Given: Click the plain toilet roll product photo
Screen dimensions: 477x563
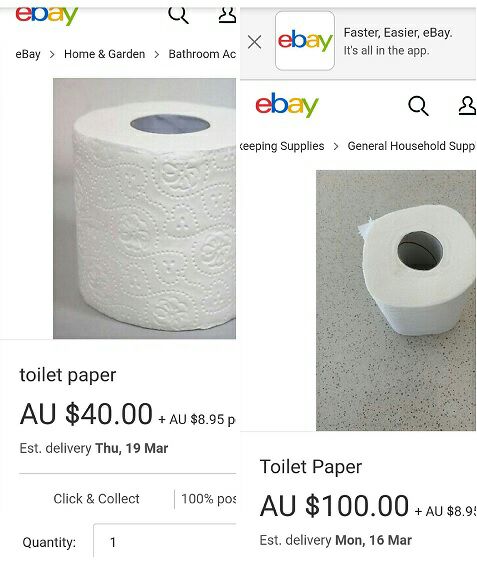Looking at the screenshot, I should pyautogui.click(x=396, y=300).
